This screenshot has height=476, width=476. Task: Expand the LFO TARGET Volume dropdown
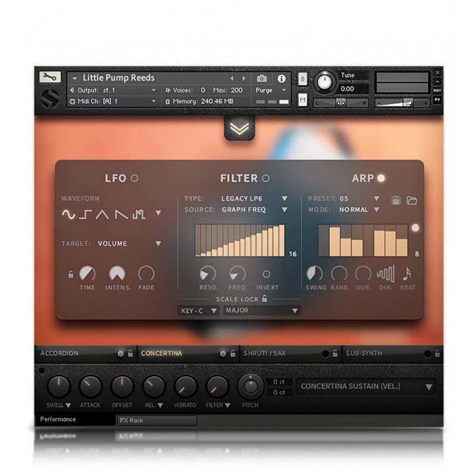point(129,243)
